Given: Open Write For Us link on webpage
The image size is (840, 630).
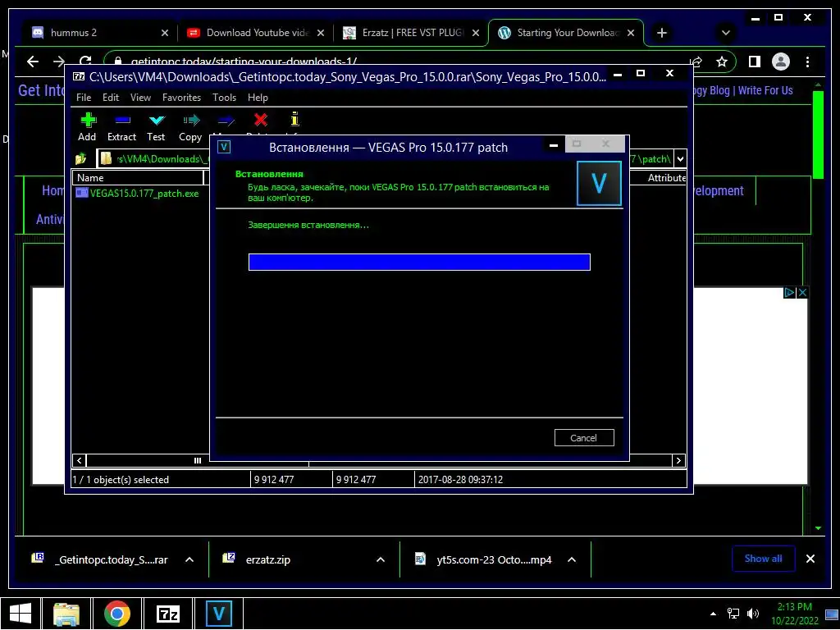Looking at the screenshot, I should 765,90.
